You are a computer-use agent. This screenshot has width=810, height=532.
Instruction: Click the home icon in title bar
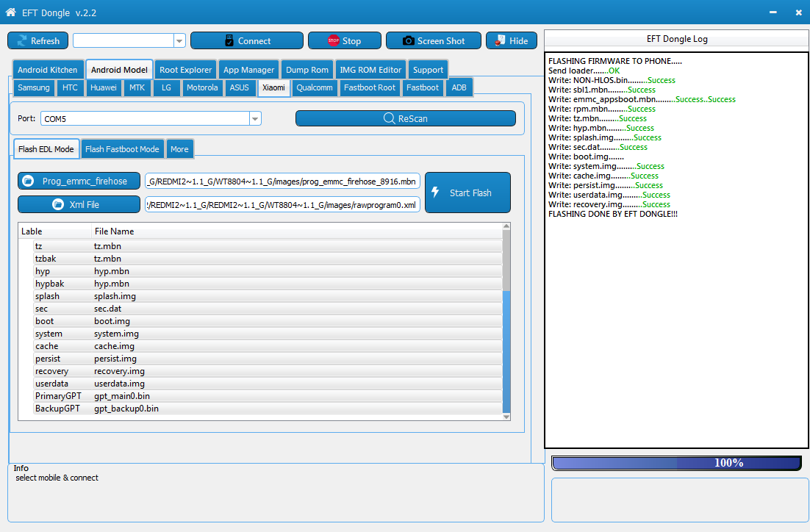point(10,12)
